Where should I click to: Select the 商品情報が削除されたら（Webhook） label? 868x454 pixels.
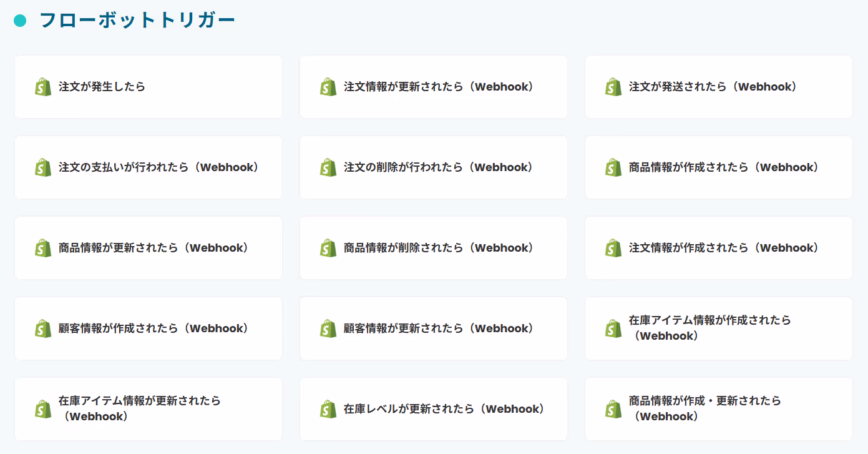coord(441,248)
